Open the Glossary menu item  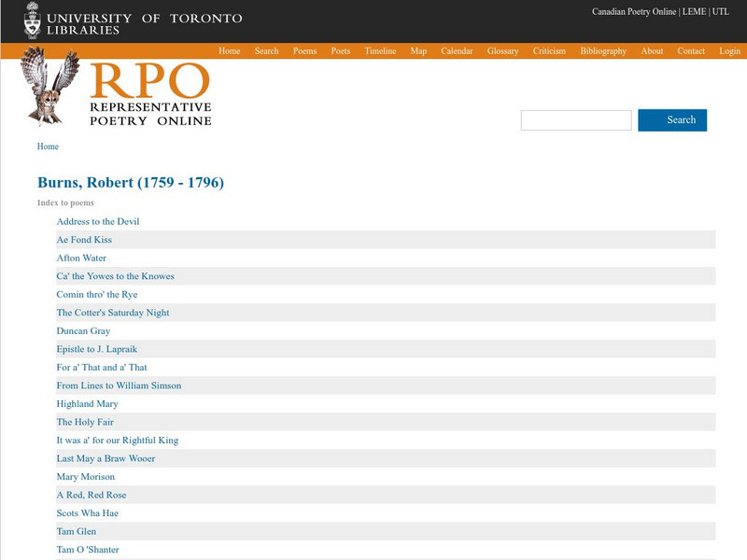tap(502, 51)
